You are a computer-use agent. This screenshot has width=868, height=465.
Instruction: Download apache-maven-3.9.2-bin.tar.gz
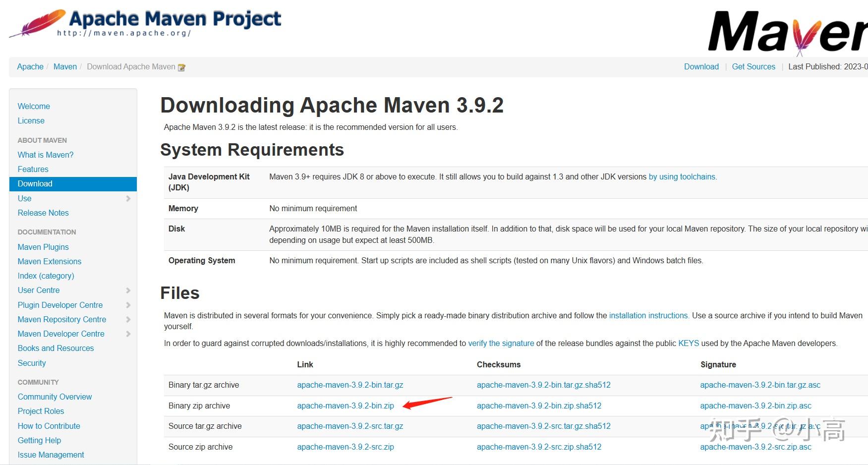pyautogui.click(x=350, y=385)
